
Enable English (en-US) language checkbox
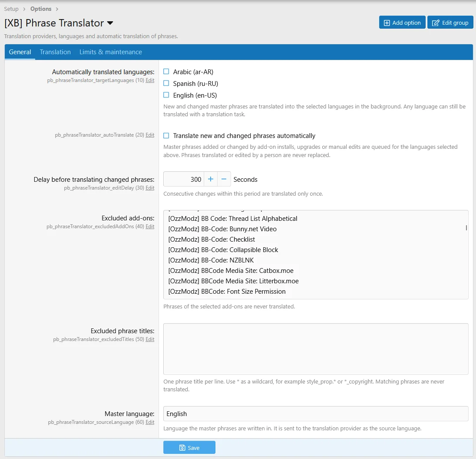click(x=166, y=95)
